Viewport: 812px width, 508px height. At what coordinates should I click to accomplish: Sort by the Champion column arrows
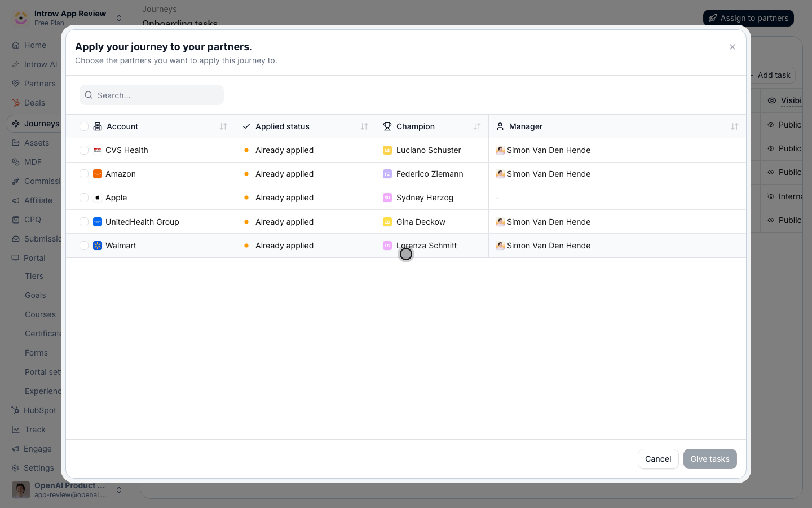pyautogui.click(x=477, y=126)
